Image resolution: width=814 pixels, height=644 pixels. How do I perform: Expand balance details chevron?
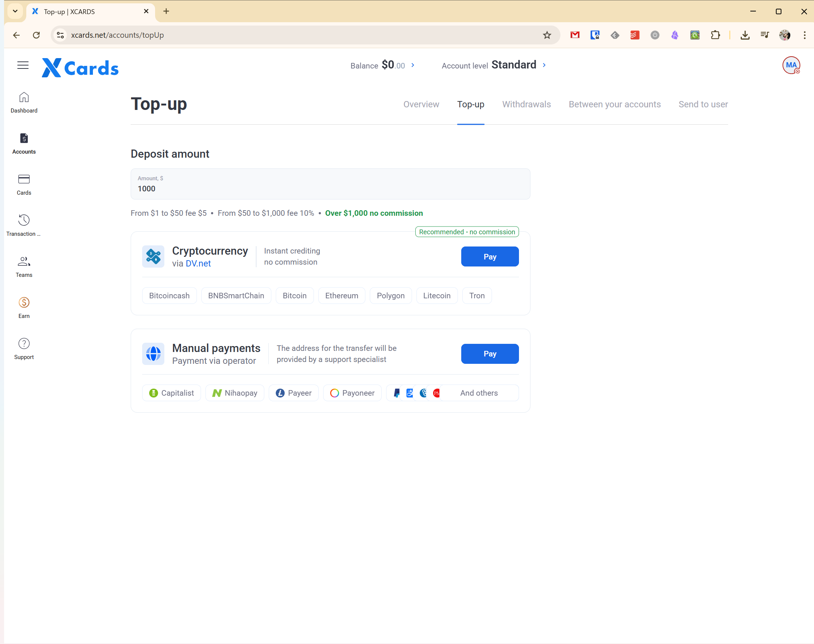pos(413,65)
